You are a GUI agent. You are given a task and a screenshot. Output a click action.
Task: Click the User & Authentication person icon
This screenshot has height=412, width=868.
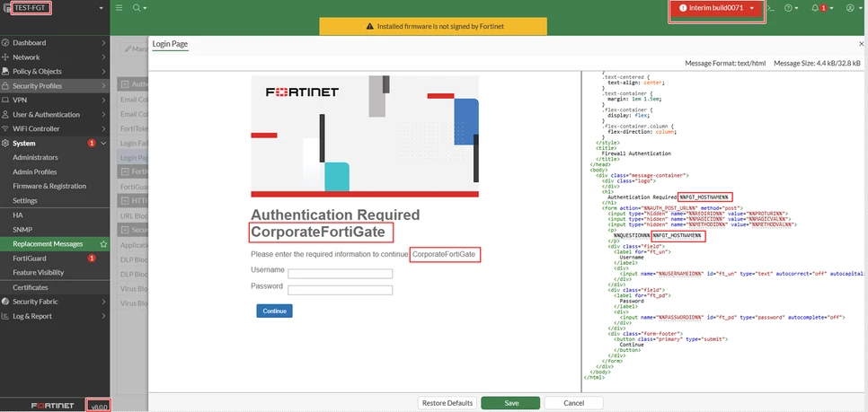point(5,115)
